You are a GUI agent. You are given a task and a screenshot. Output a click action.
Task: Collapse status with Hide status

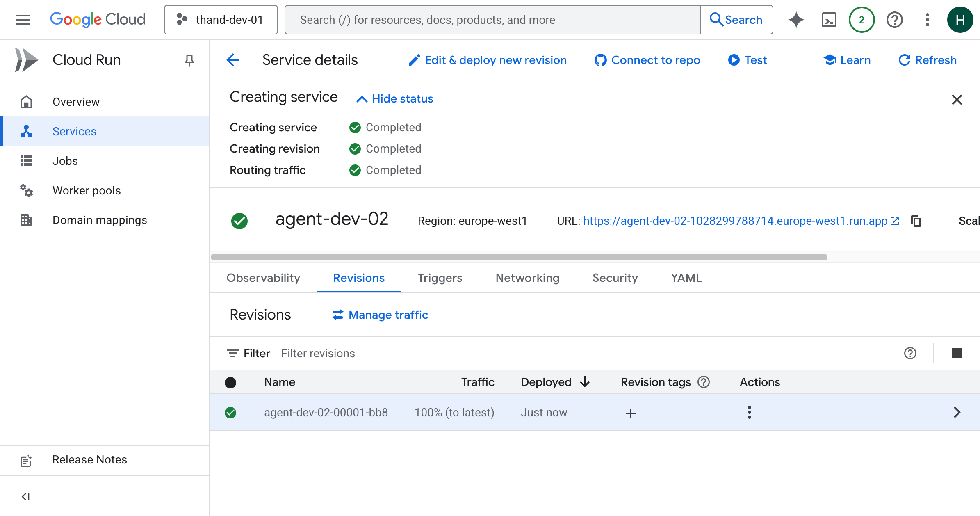(395, 99)
